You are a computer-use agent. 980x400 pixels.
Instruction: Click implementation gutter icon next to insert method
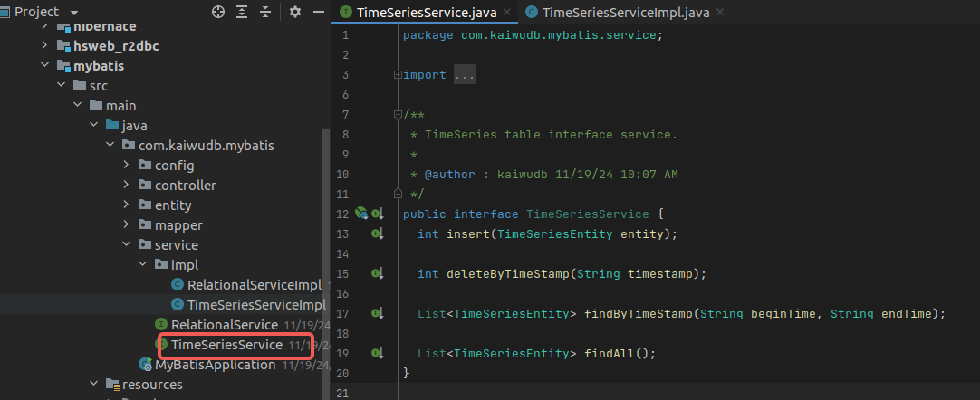tap(378, 233)
